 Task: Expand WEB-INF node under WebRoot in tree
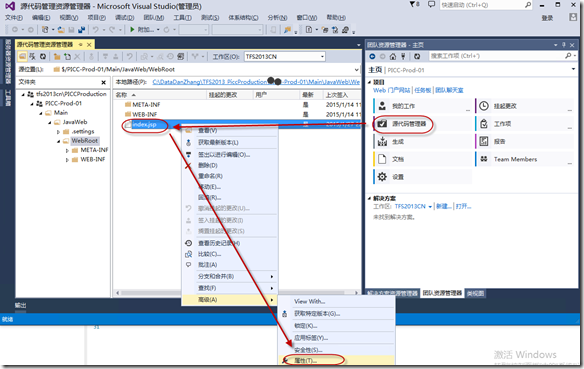67,160
